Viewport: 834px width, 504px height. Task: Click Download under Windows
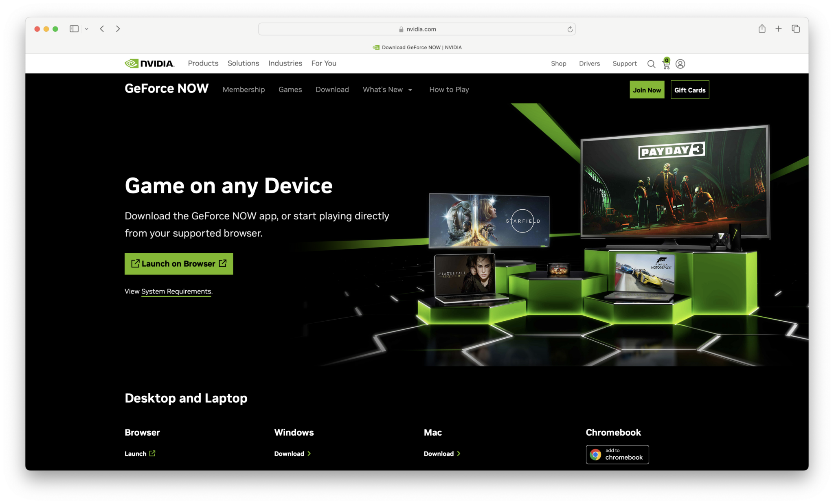pos(289,454)
